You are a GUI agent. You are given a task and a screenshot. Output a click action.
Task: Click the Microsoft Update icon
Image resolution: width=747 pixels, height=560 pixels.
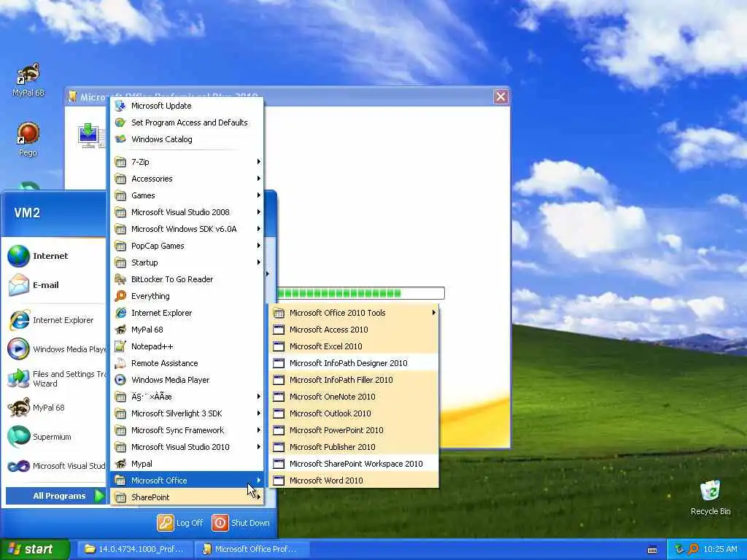(120, 106)
